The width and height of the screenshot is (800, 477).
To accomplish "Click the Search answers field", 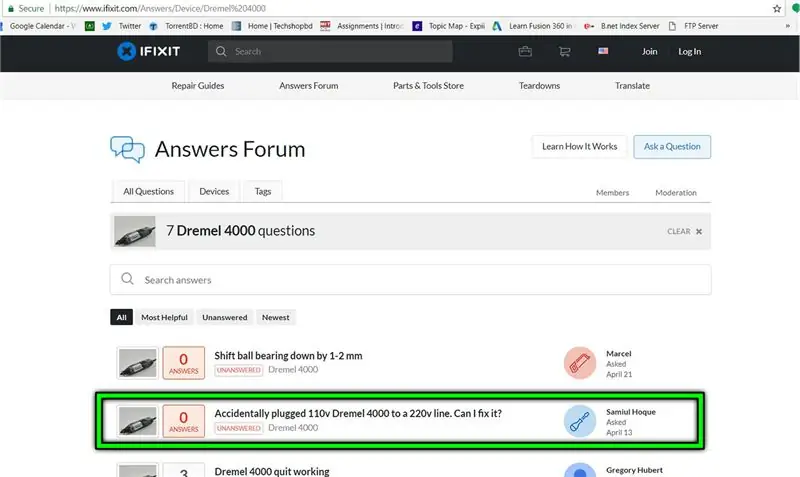I will coord(410,280).
